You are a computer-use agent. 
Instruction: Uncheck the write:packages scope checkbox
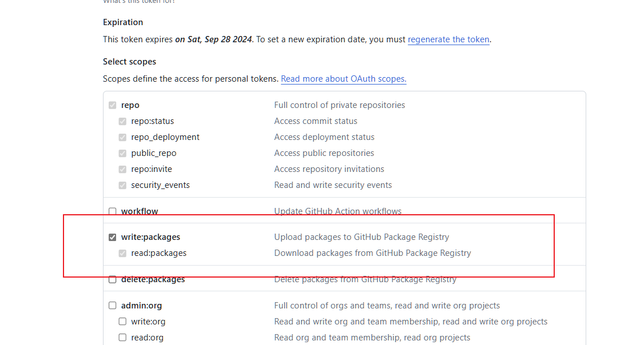click(x=113, y=237)
